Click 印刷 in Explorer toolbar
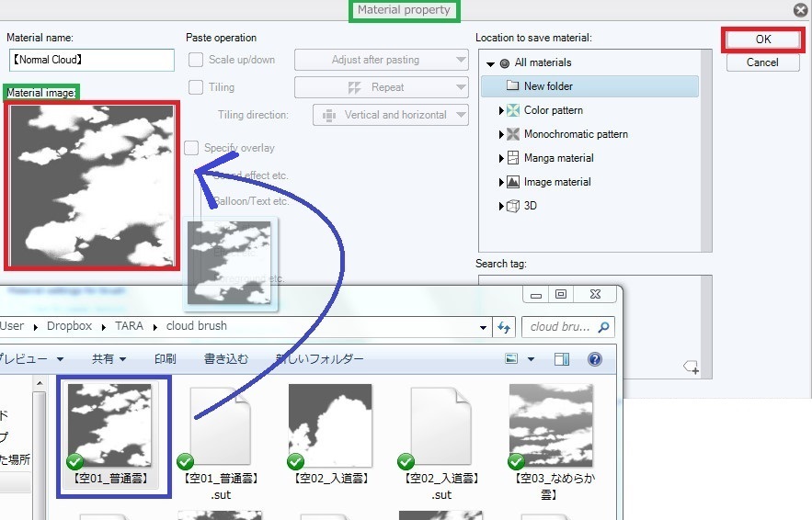The width and height of the screenshot is (812, 520). [166, 359]
